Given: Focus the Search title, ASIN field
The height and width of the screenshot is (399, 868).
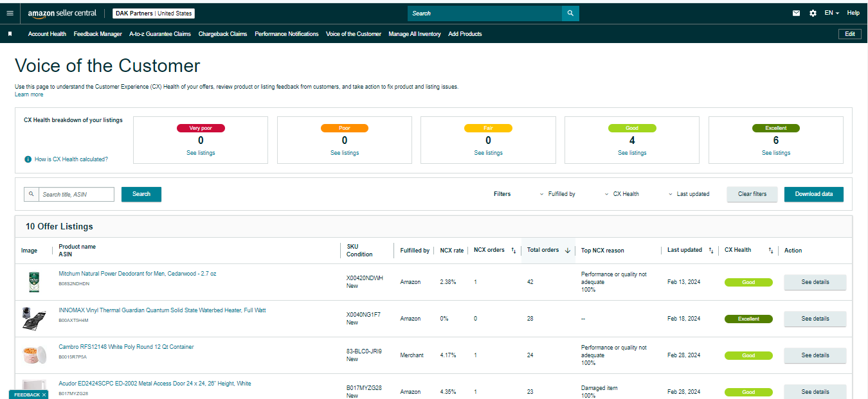Looking at the screenshot, I should tap(77, 194).
